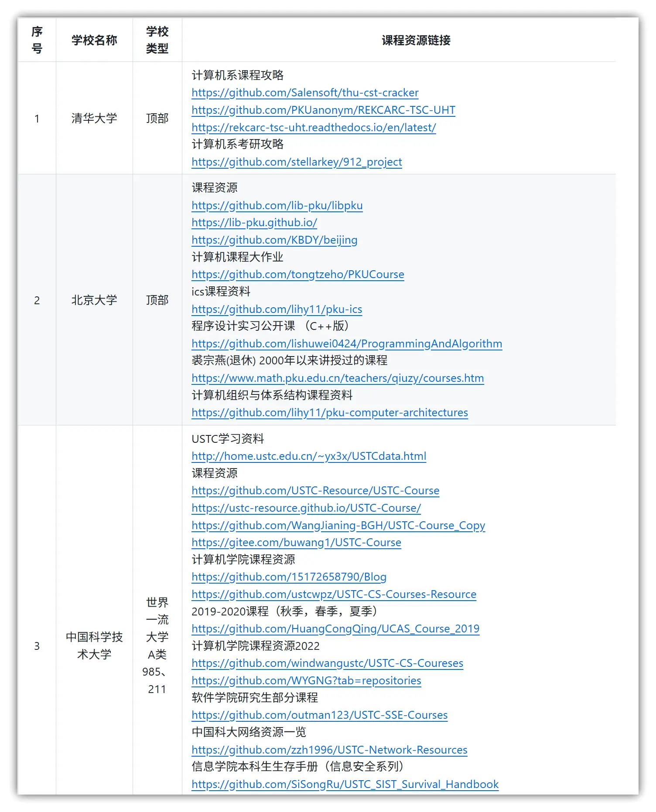
Task: Open the gitee.com/buwang1/USTC-Course link
Action: (x=296, y=543)
